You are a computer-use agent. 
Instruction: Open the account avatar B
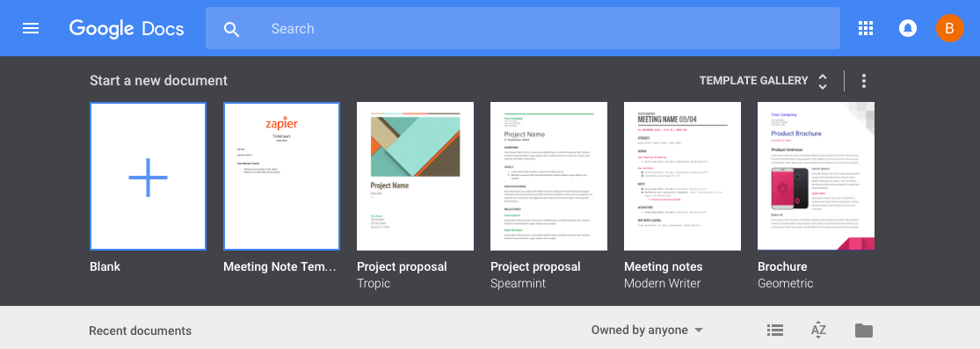click(949, 28)
